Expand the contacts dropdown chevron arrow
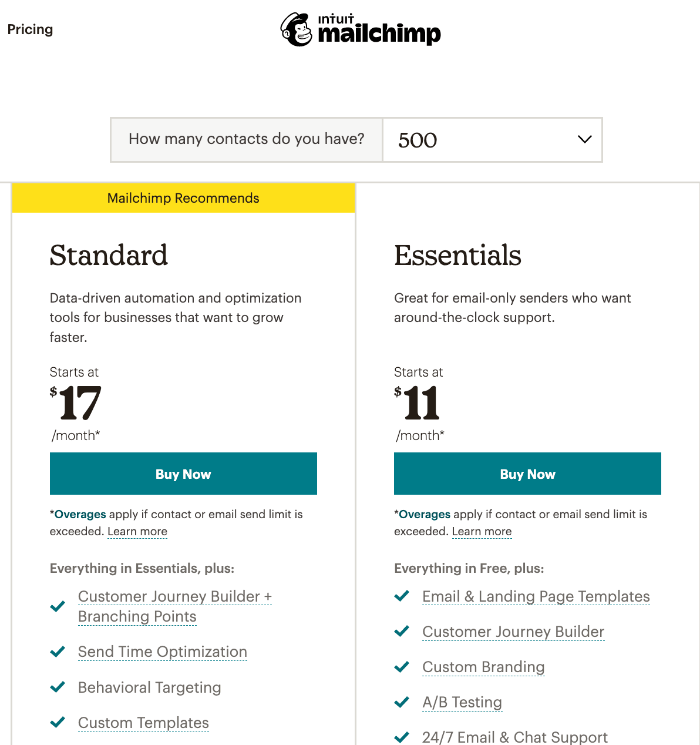Image resolution: width=700 pixels, height=745 pixels. tap(584, 140)
